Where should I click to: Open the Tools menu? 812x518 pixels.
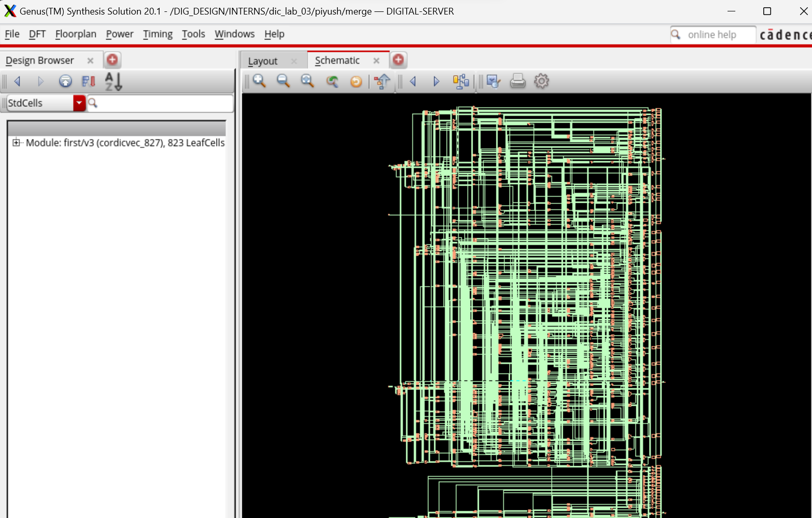(x=193, y=34)
